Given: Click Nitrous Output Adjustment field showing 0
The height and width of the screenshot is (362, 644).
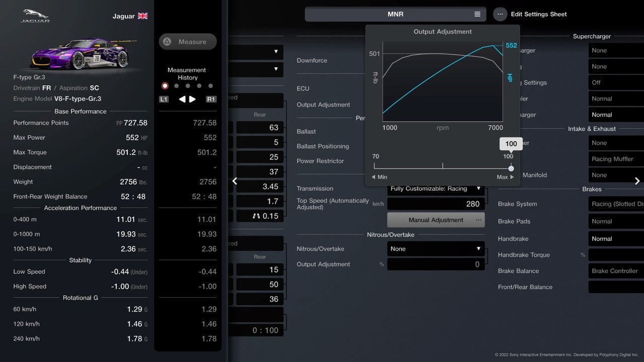Looking at the screenshot, I should [x=436, y=264].
